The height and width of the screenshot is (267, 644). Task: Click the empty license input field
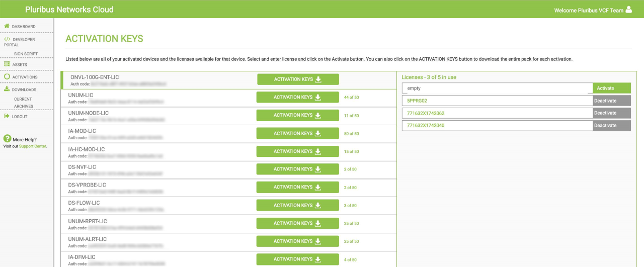(498, 88)
